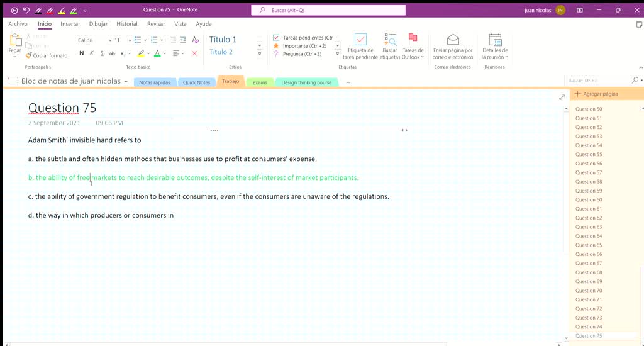This screenshot has height=346, width=644.
Task: Open Question 60 in page list
Action: (x=589, y=199)
